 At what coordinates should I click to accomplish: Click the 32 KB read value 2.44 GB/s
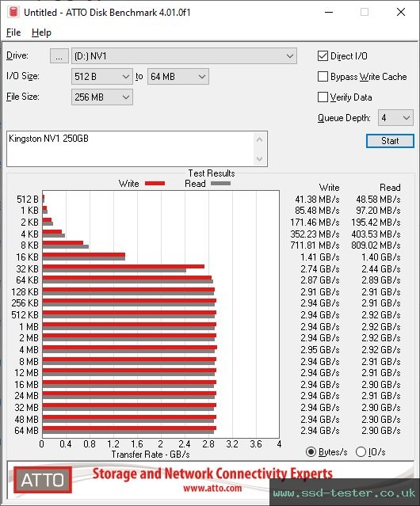[x=381, y=268]
